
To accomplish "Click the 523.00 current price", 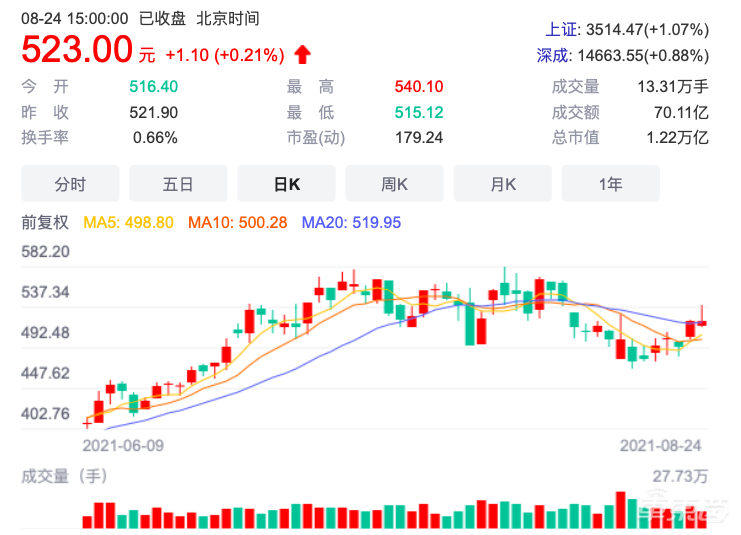I will click(x=77, y=49).
